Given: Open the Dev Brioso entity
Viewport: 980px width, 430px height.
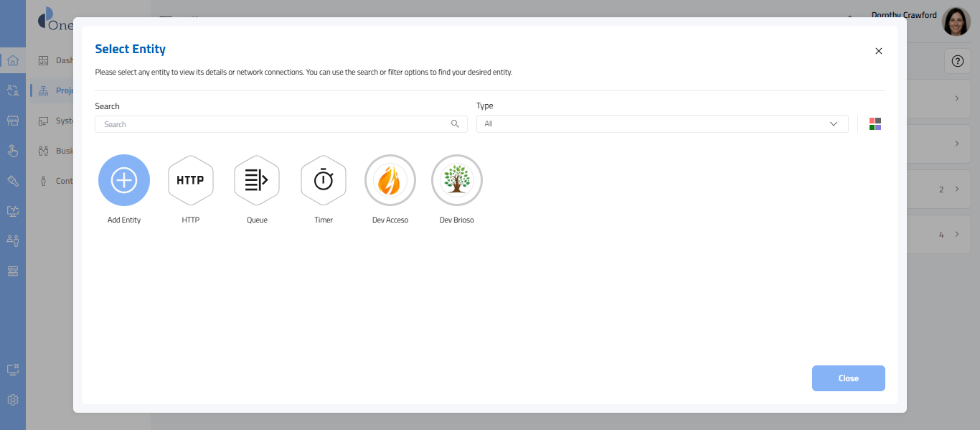Looking at the screenshot, I should [x=457, y=180].
